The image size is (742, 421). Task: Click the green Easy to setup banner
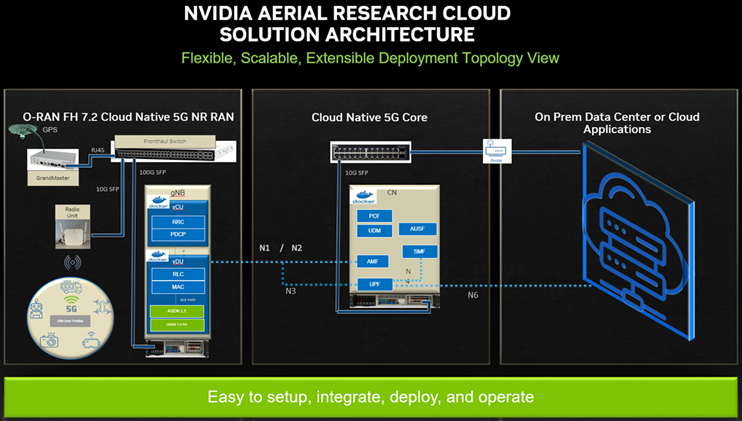point(370,397)
